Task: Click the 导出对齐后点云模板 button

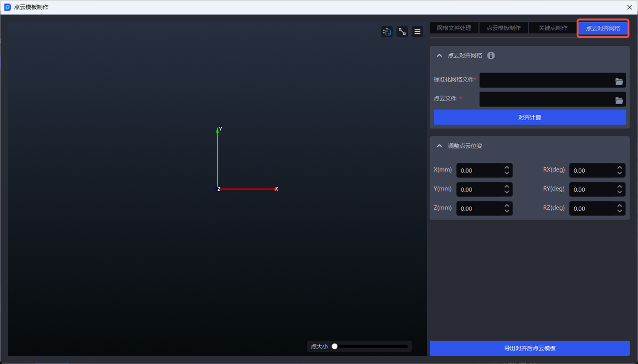Action: point(529,348)
